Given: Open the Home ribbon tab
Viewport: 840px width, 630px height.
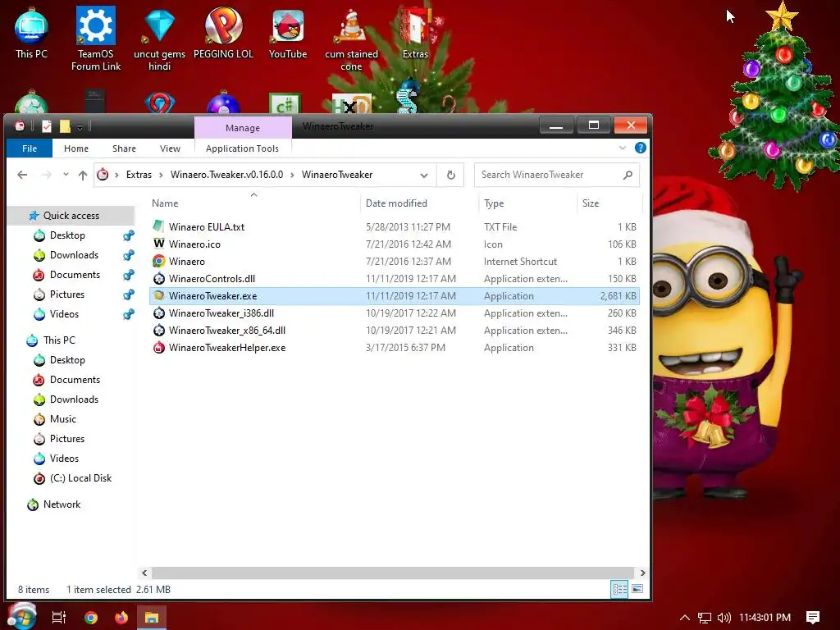Looking at the screenshot, I should point(76,148).
